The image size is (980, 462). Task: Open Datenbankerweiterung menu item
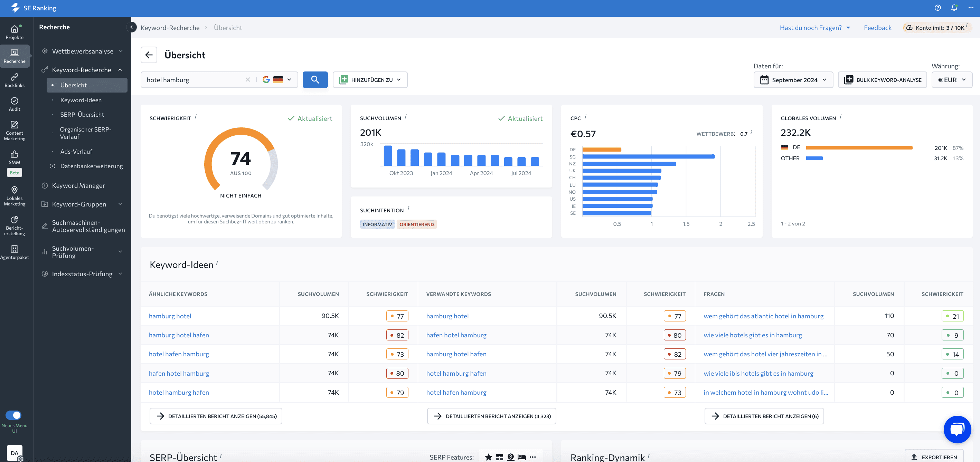pyautogui.click(x=91, y=166)
